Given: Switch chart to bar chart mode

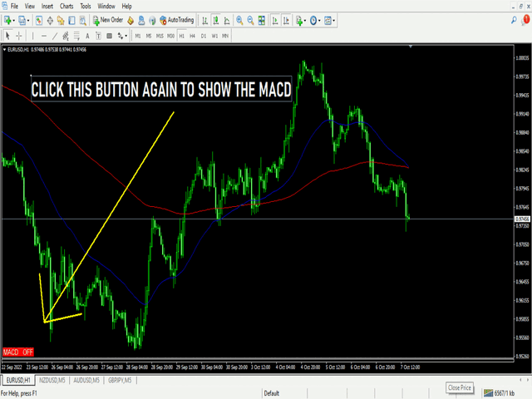Looking at the screenshot, I should coord(204,20).
